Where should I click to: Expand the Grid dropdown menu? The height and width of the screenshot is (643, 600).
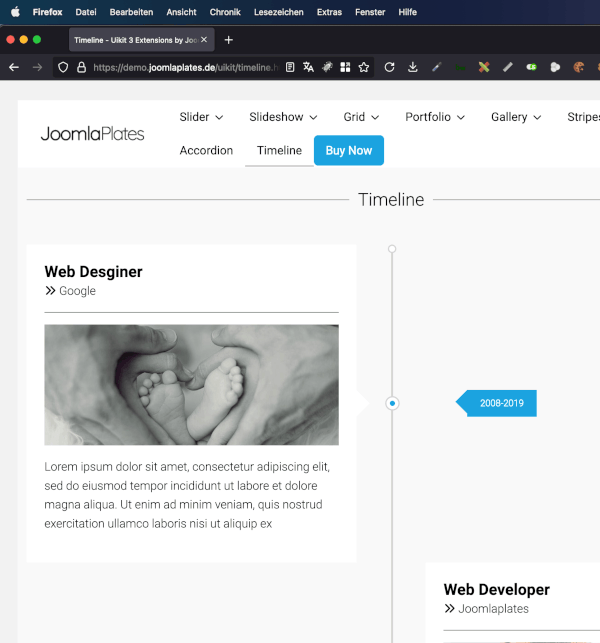(x=361, y=117)
